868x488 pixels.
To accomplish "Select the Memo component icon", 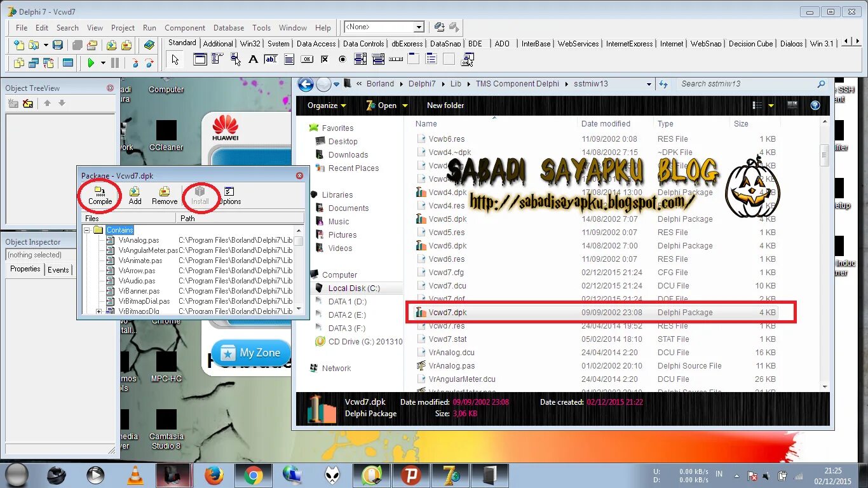I will [288, 60].
